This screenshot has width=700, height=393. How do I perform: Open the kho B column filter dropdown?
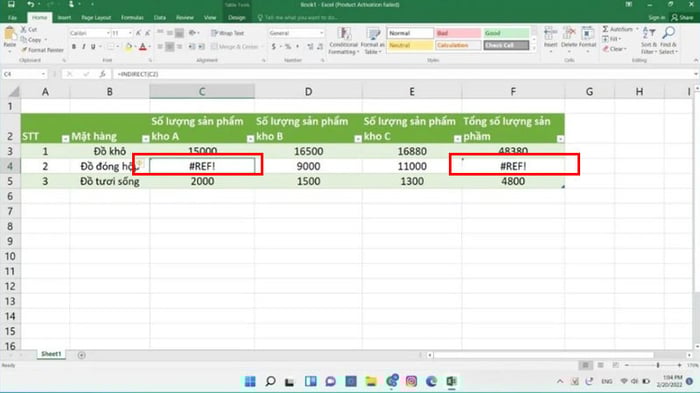[358, 139]
